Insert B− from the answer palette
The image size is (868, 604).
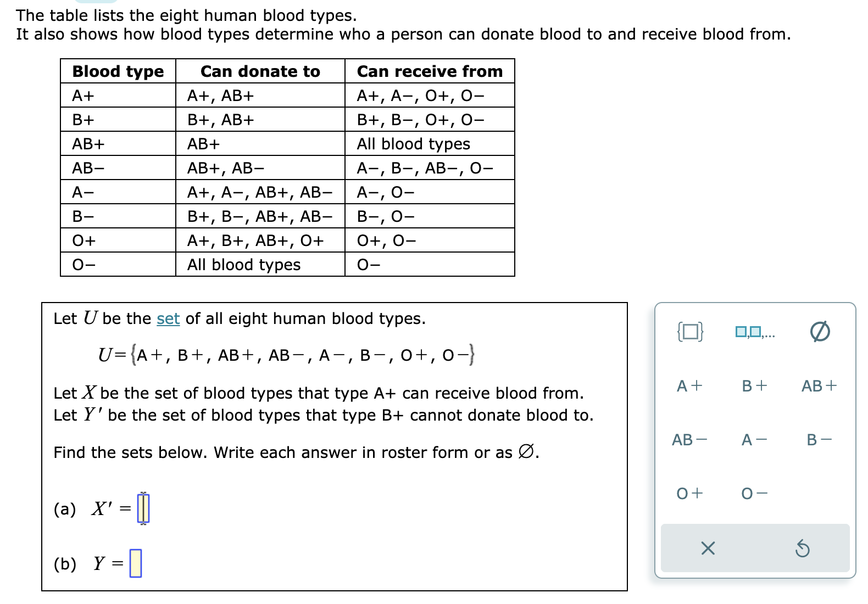coord(819,439)
